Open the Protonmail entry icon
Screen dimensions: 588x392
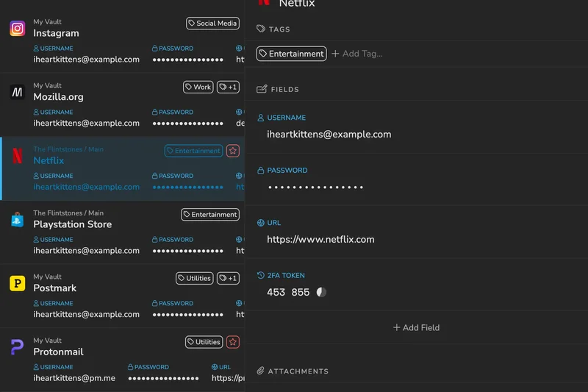pyautogui.click(x=17, y=346)
